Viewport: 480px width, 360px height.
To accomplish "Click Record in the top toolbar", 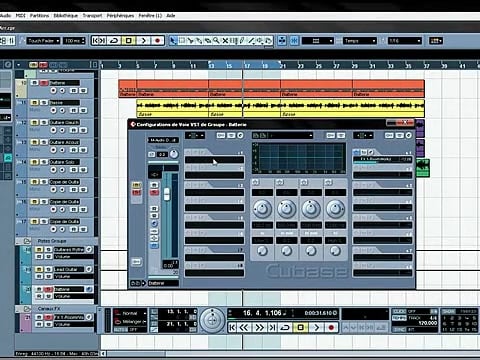I will coord(157,41).
